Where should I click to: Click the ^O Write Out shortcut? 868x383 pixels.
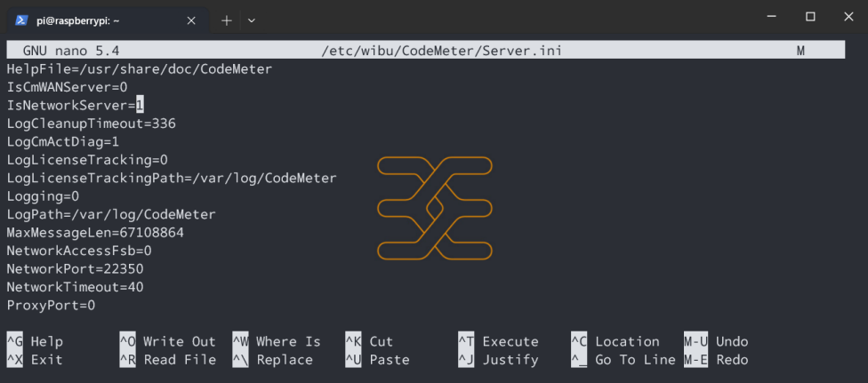(x=168, y=341)
